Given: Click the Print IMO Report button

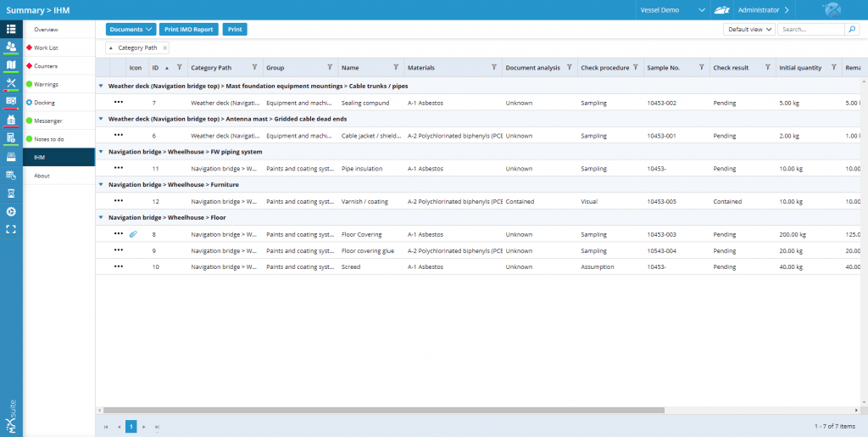Looking at the screenshot, I should click(x=188, y=29).
